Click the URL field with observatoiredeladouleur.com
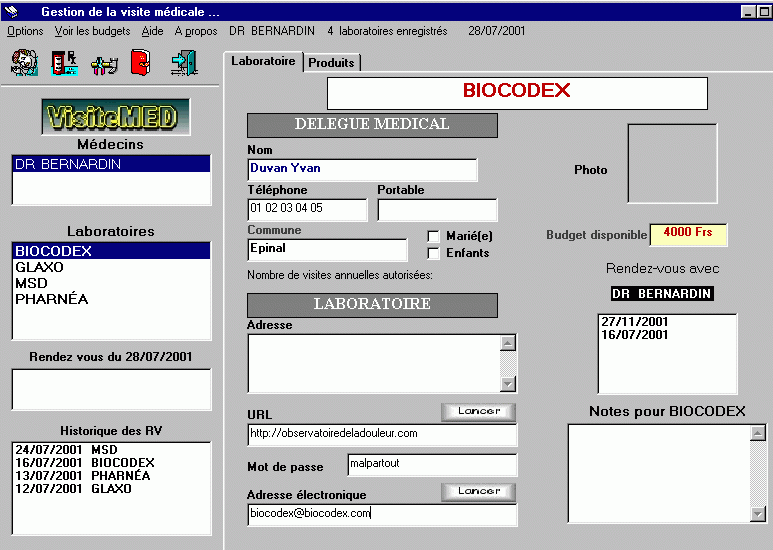 [382, 434]
